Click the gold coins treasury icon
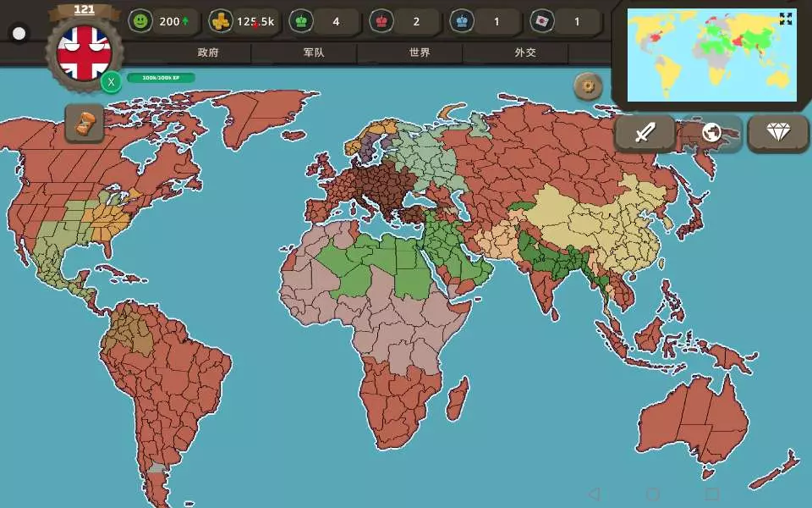The image size is (812, 508). pos(221,22)
